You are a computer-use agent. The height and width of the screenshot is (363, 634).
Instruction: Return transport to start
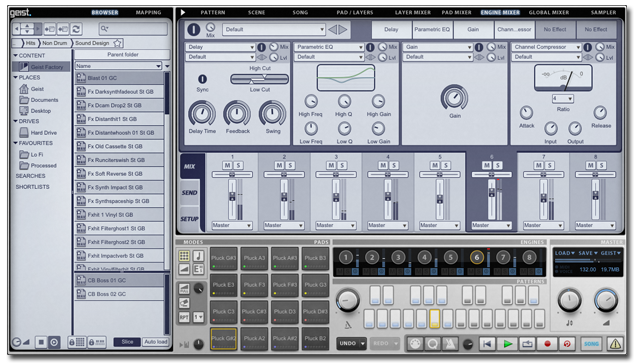pos(487,344)
